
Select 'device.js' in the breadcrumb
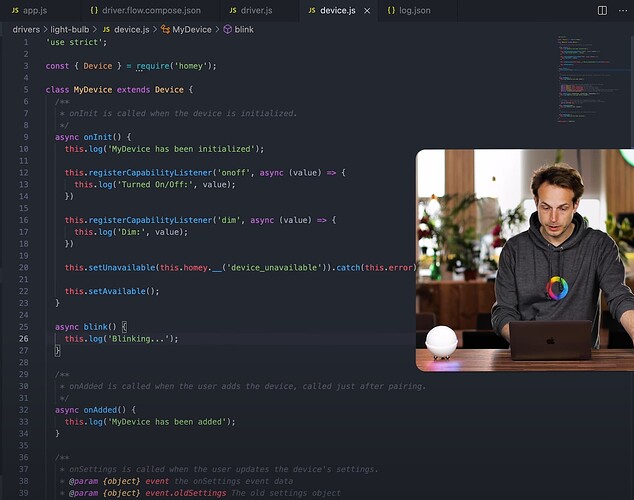(131, 30)
